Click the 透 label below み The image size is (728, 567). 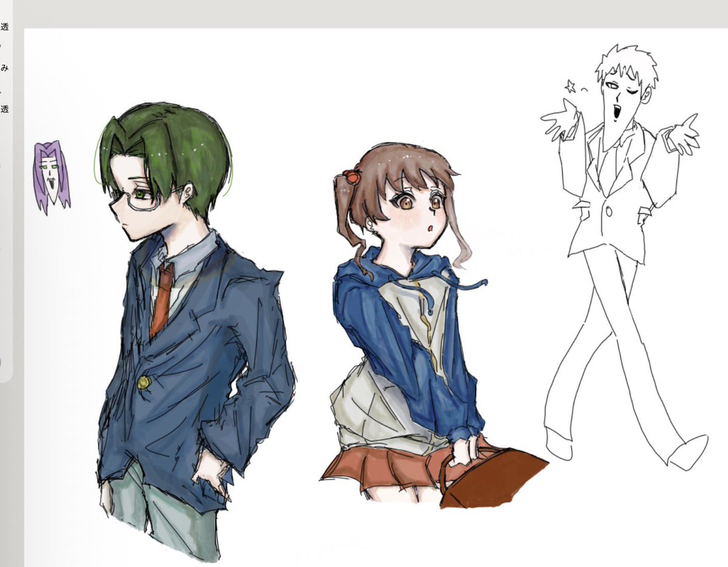point(5,109)
